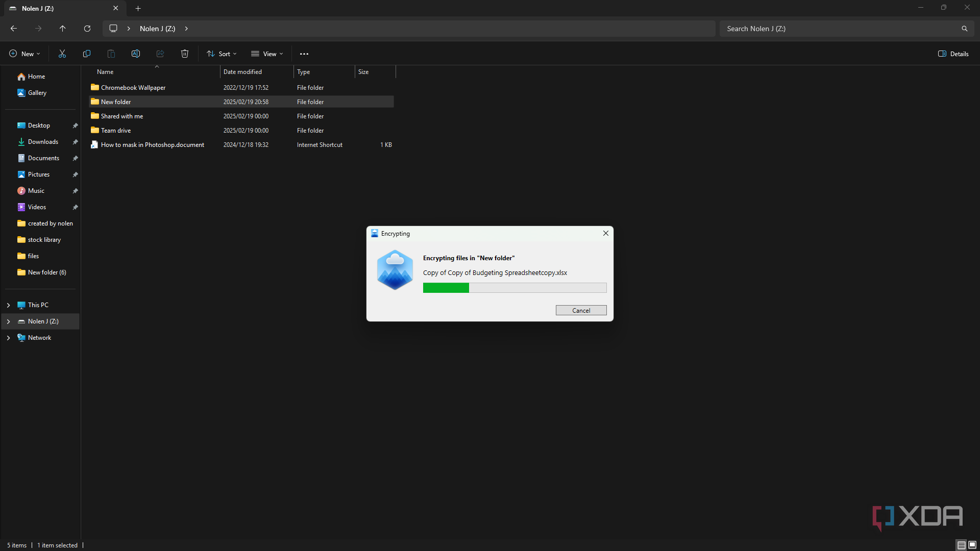The image size is (980, 551).
Task: Cancel the encryption process
Action: [x=581, y=310]
